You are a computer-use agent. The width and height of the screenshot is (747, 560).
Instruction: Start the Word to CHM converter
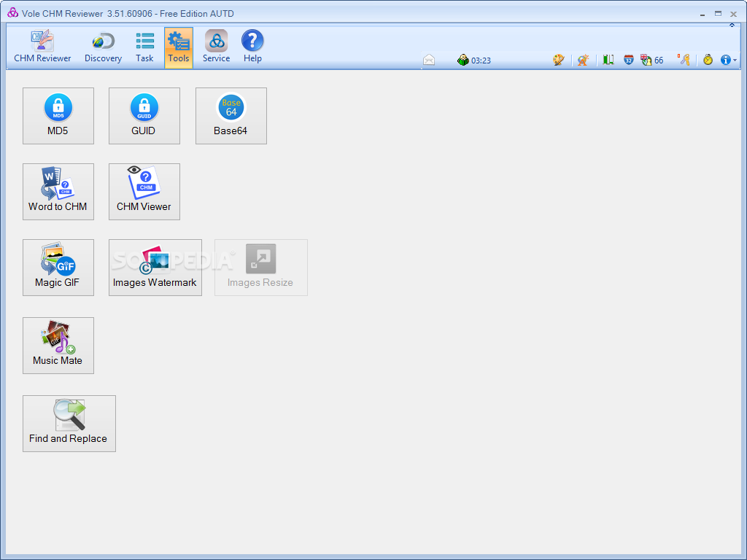point(58,192)
